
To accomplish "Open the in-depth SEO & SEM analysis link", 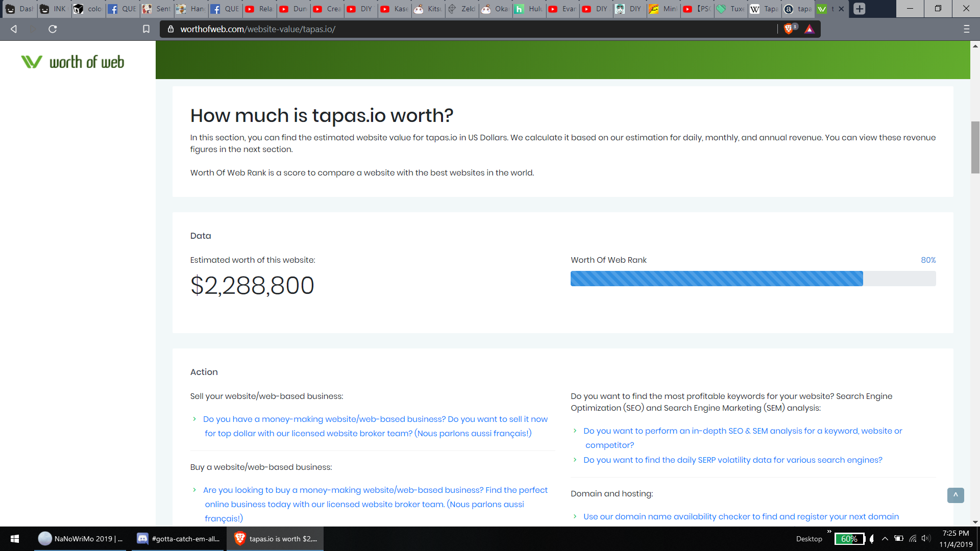I will coord(742,431).
